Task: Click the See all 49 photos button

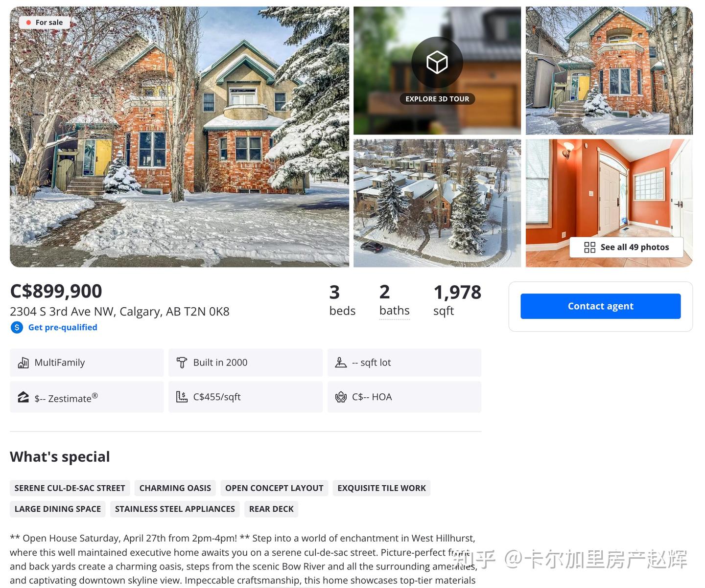Action: [x=626, y=247]
